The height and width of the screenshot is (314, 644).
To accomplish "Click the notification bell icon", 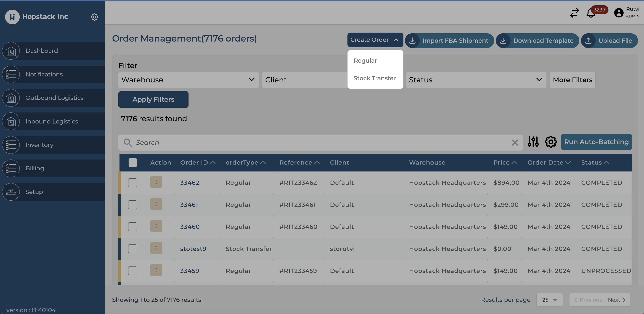I will [591, 13].
